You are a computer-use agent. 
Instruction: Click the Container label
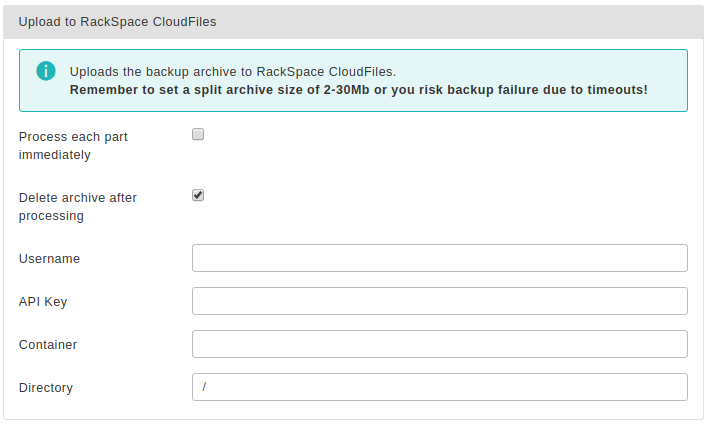48,345
